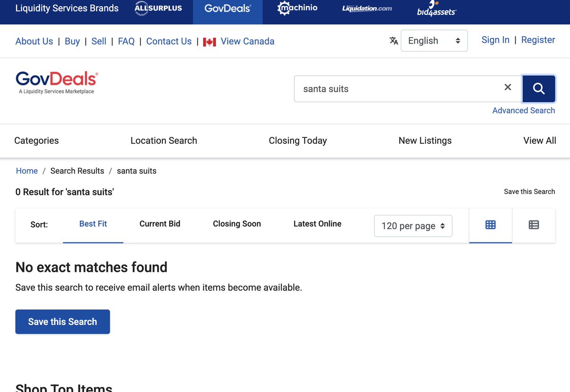The width and height of the screenshot is (570, 392).
Task: Click the translate language icon
Action: pos(394,41)
